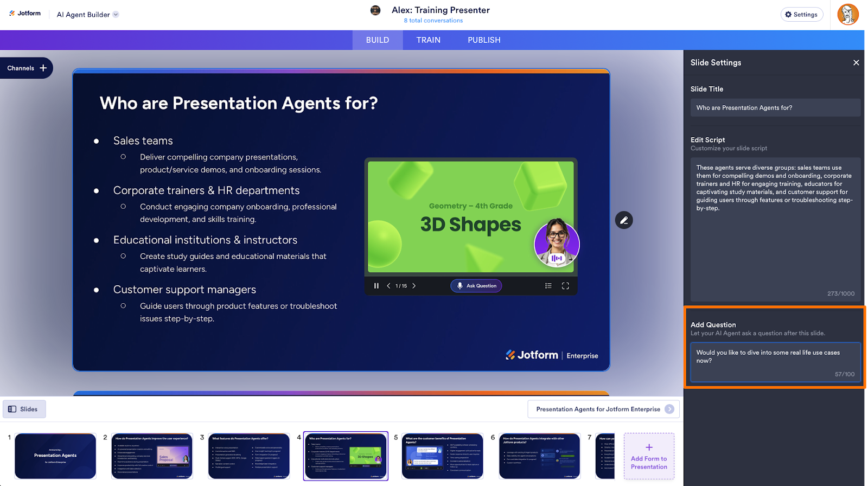Click the presenter avatar in preview

557,243
